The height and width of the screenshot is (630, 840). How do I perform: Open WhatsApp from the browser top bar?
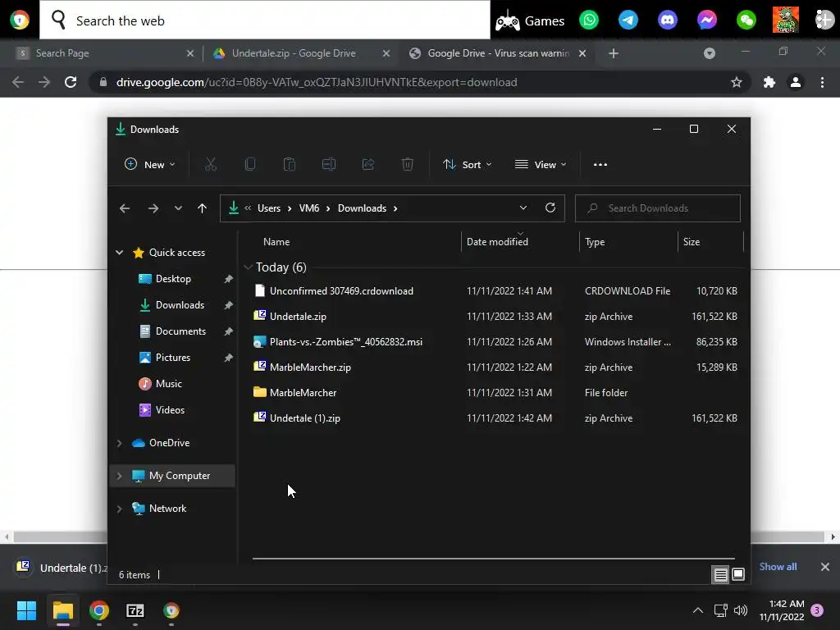pyautogui.click(x=589, y=21)
